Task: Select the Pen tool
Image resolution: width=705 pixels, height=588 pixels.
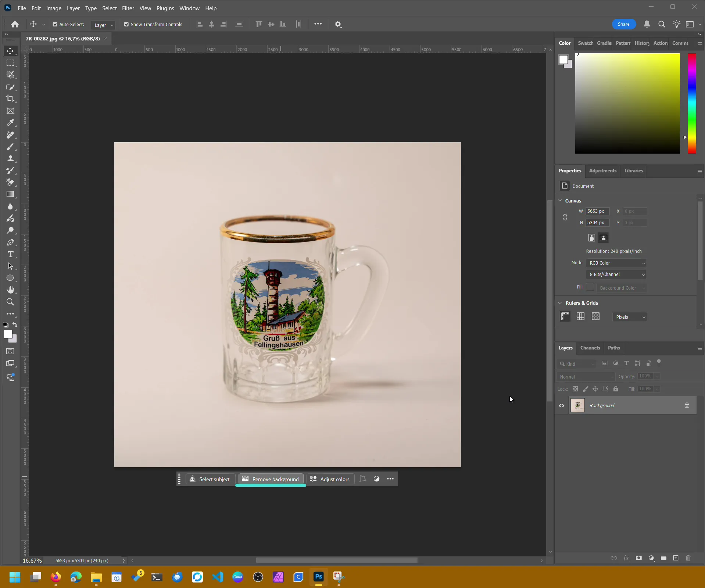Action: [x=10, y=243]
